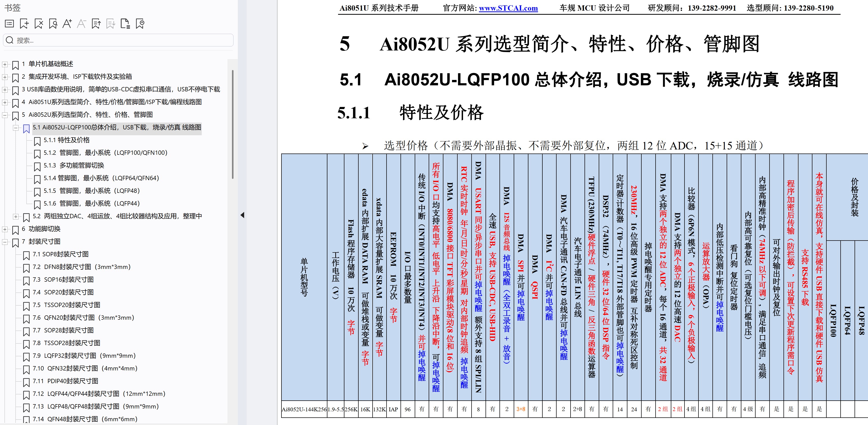The width and height of the screenshot is (868, 425).
Task: Expand bookmark 6 功能脚切换
Action: 5,229
